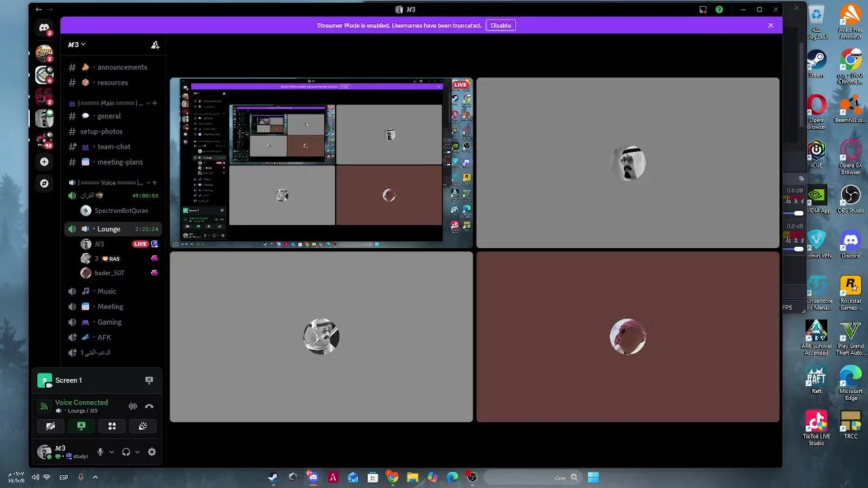Open OBS Studio desktop shortcut
The image size is (868, 488).
850,199
